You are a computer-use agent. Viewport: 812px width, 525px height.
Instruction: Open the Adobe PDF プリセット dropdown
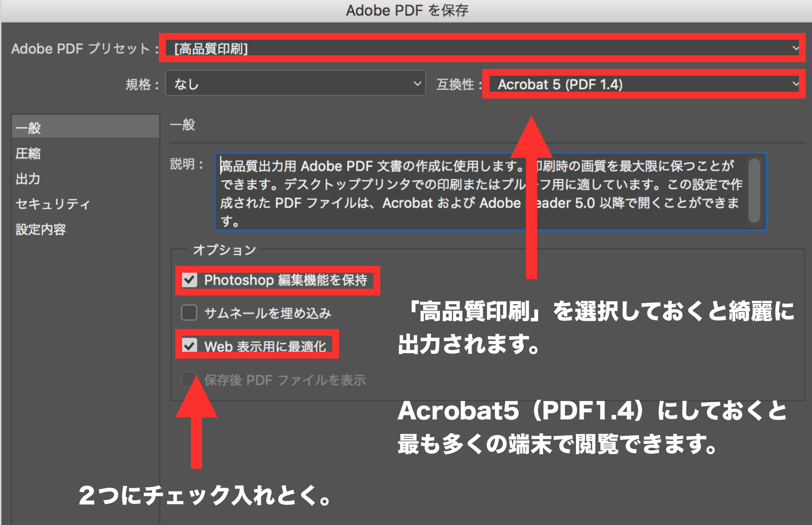[482, 48]
